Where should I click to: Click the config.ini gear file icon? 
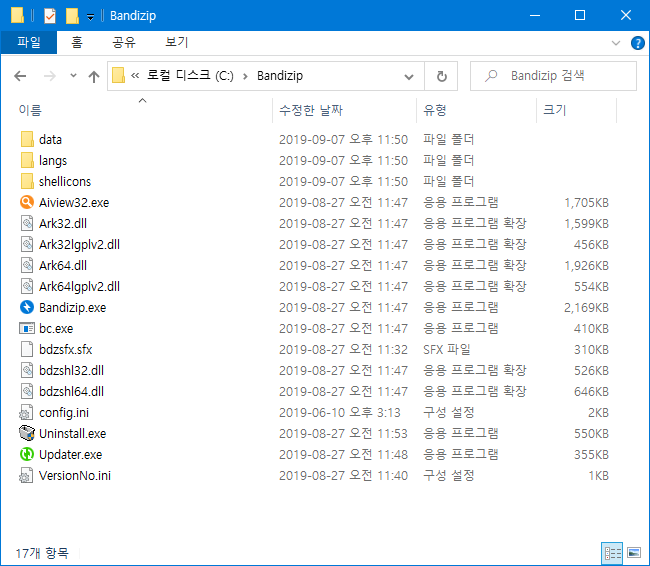26,413
